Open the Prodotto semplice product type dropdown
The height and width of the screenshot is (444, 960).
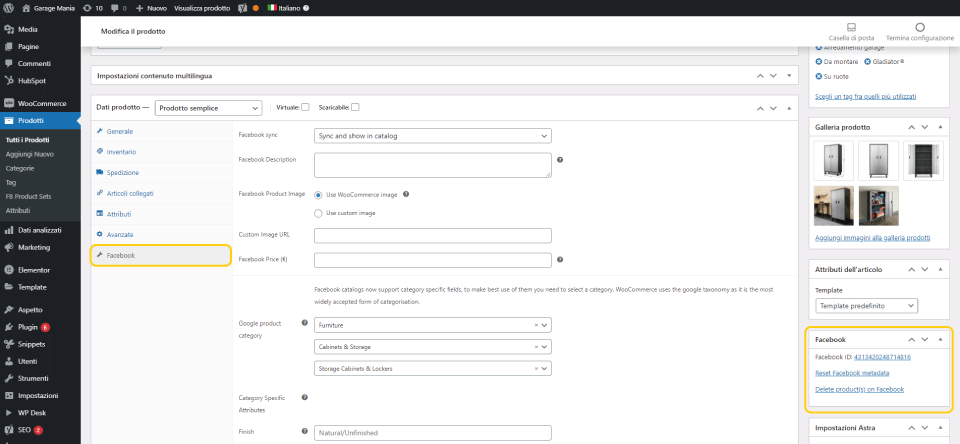click(x=208, y=108)
